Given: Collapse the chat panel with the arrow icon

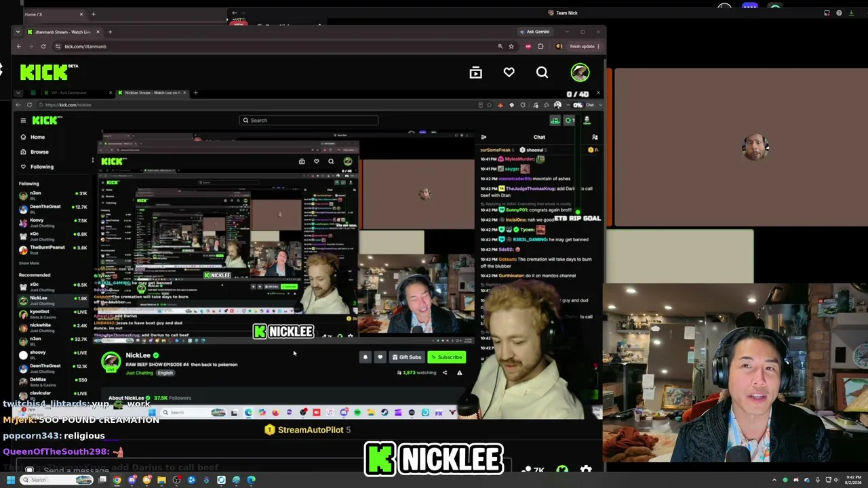Looking at the screenshot, I should [x=484, y=137].
